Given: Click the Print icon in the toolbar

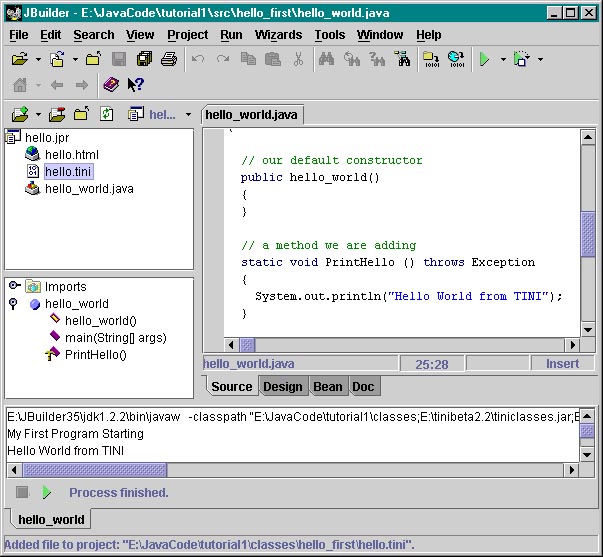Looking at the screenshot, I should click(x=169, y=60).
